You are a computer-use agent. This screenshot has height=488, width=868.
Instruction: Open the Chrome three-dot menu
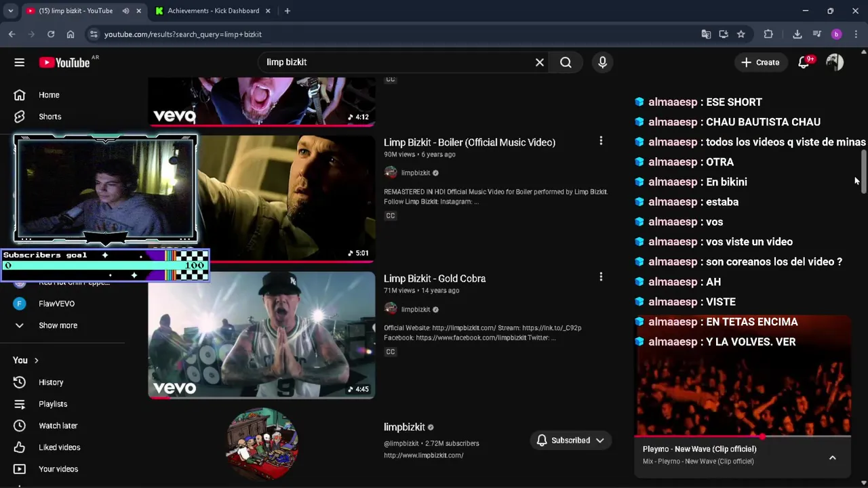(856, 34)
